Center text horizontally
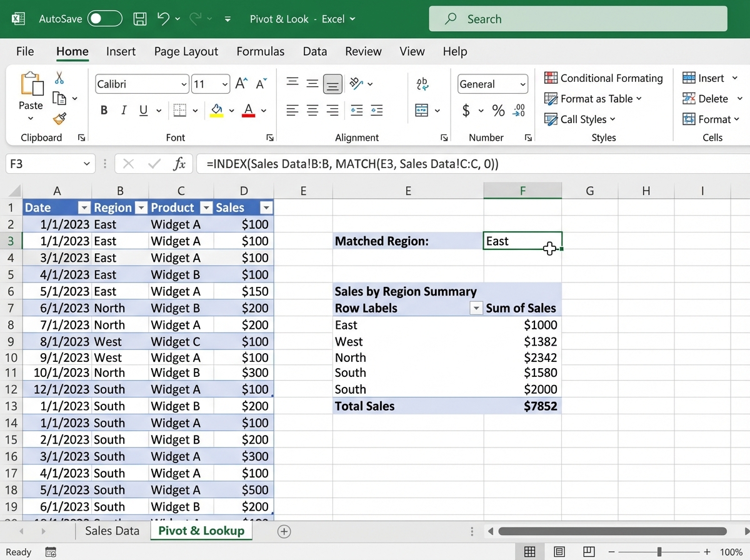Screen dimensions: 750x560 pos(312,111)
